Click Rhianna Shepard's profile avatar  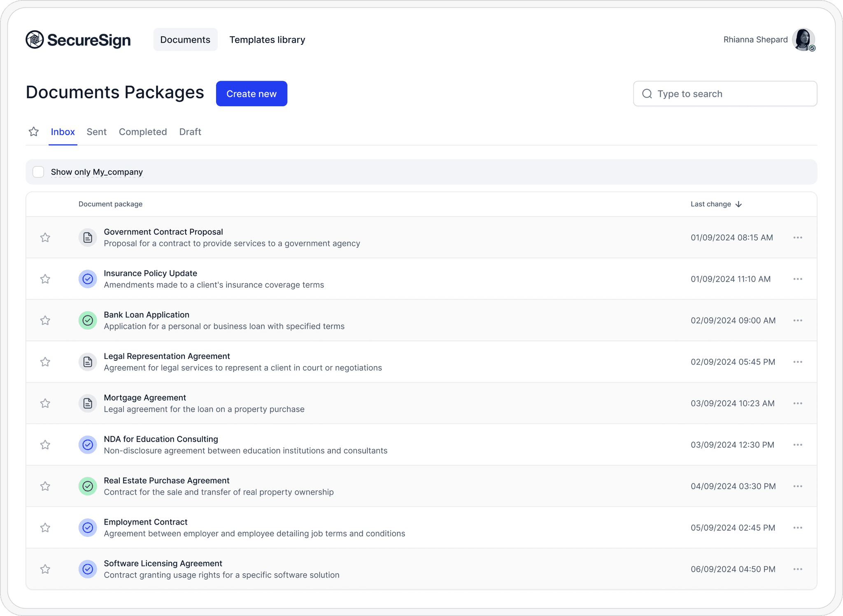pos(804,40)
